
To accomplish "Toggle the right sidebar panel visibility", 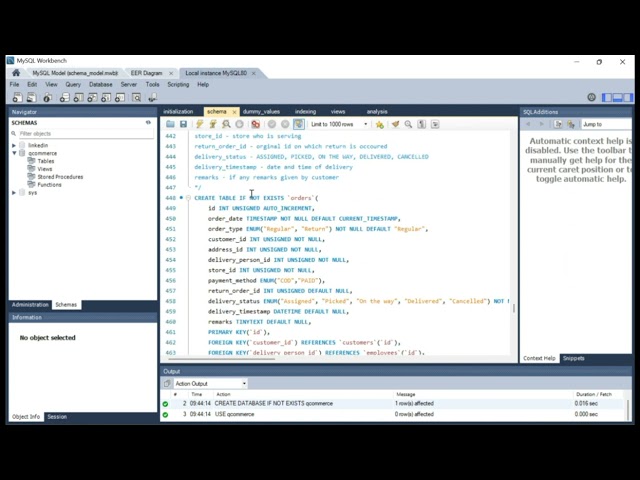I will (x=628, y=98).
